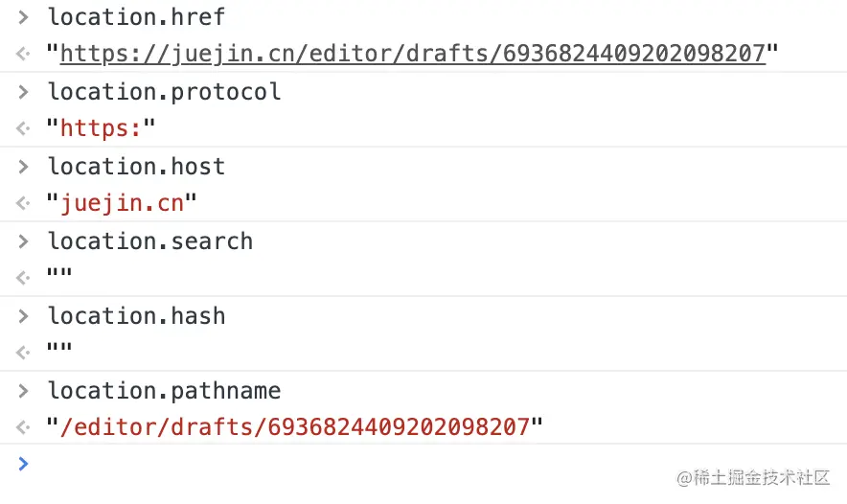Select the location.search command entry
Screen dimensions: 847x504
[x=150, y=241]
